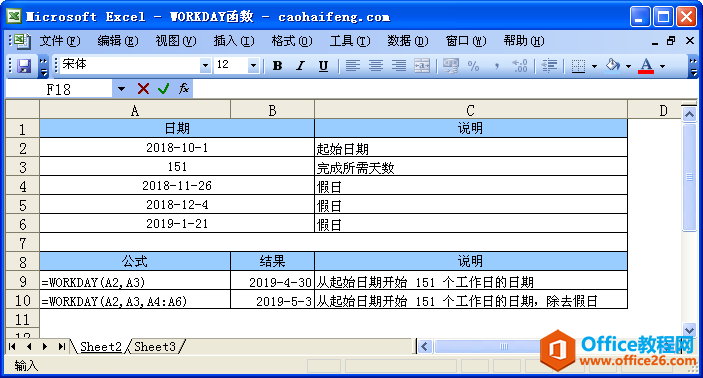
Task: Go to next sheet tab arrow
Action: point(45,347)
